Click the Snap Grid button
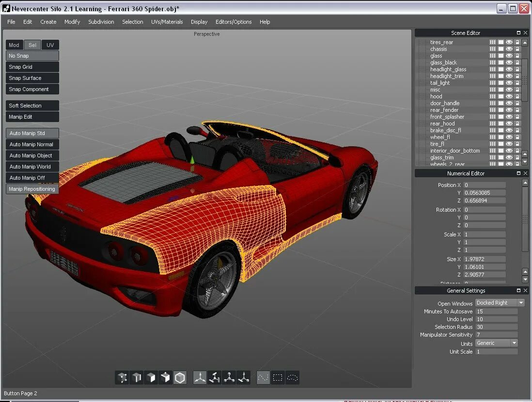The width and height of the screenshot is (532, 402). (32, 67)
